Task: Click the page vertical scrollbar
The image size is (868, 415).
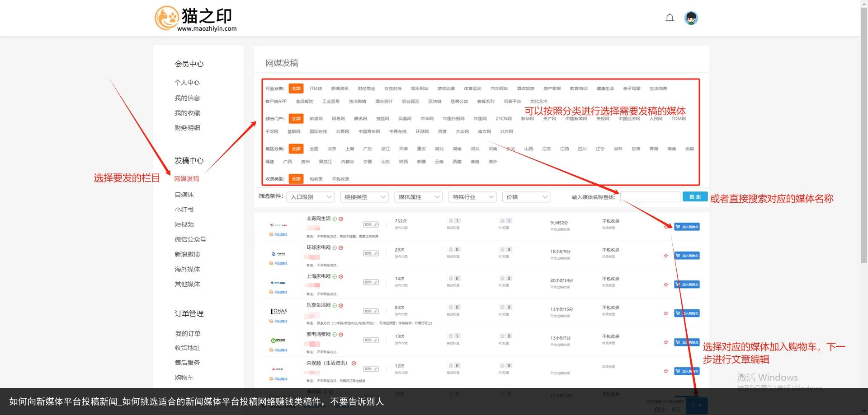Action: click(864, 135)
